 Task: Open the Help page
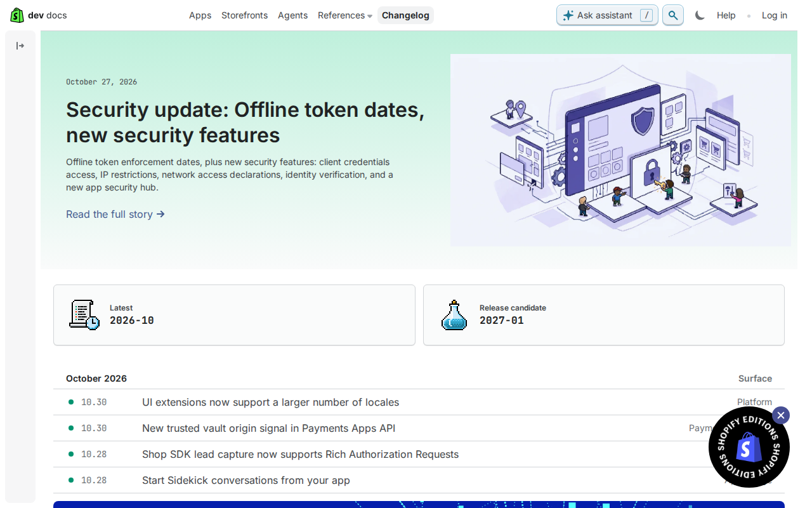pos(726,15)
